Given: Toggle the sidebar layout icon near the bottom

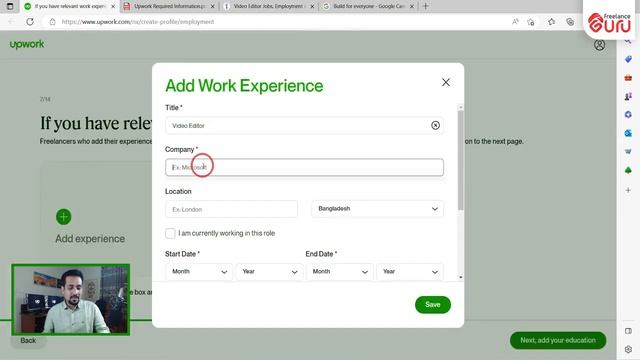Looking at the screenshot, I should tap(628, 331).
